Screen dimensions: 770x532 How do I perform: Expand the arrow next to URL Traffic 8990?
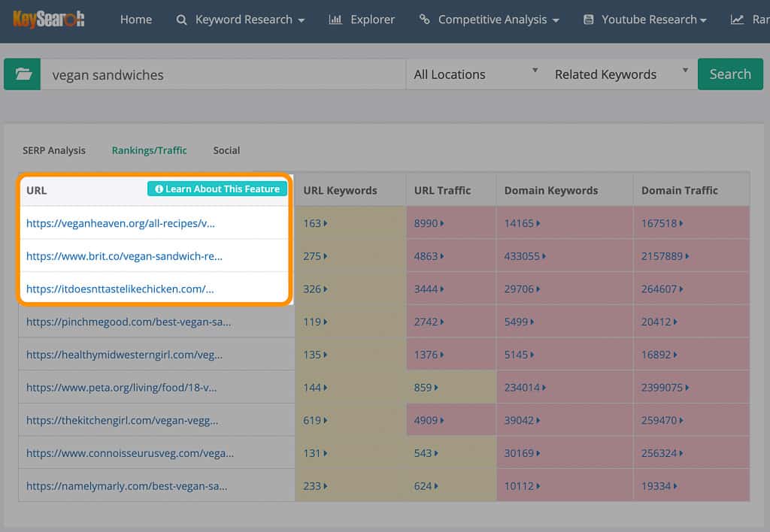pyautogui.click(x=442, y=223)
